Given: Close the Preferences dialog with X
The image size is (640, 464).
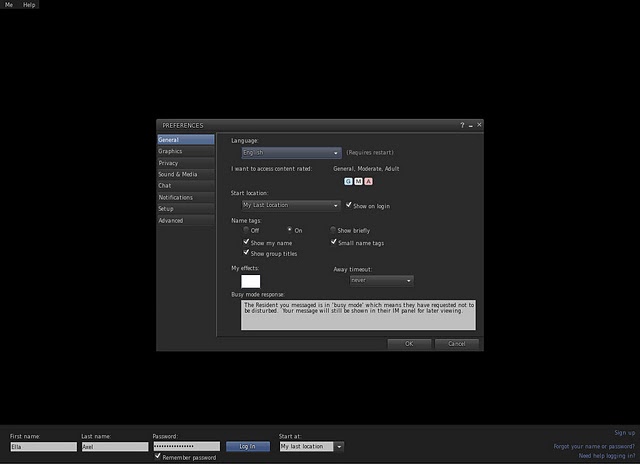Looking at the screenshot, I should (479, 125).
